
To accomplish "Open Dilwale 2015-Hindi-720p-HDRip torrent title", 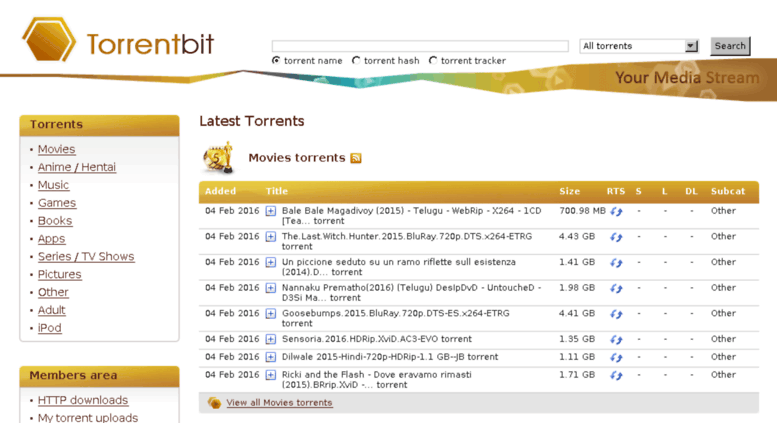I will [390, 357].
